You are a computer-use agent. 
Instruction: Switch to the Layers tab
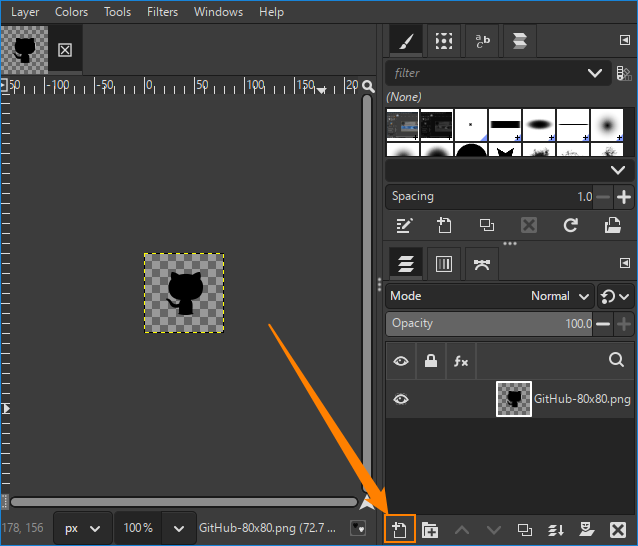pos(406,264)
